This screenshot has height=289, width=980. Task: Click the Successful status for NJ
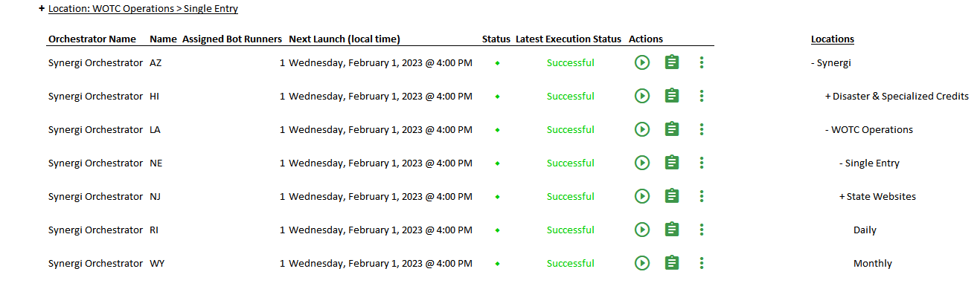571,196
